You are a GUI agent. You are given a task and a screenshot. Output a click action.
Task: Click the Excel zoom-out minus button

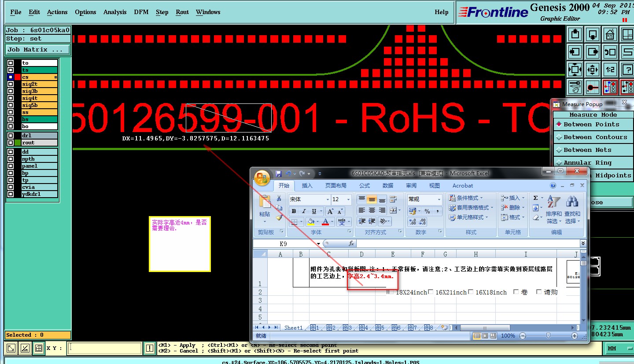pyautogui.click(x=523, y=336)
